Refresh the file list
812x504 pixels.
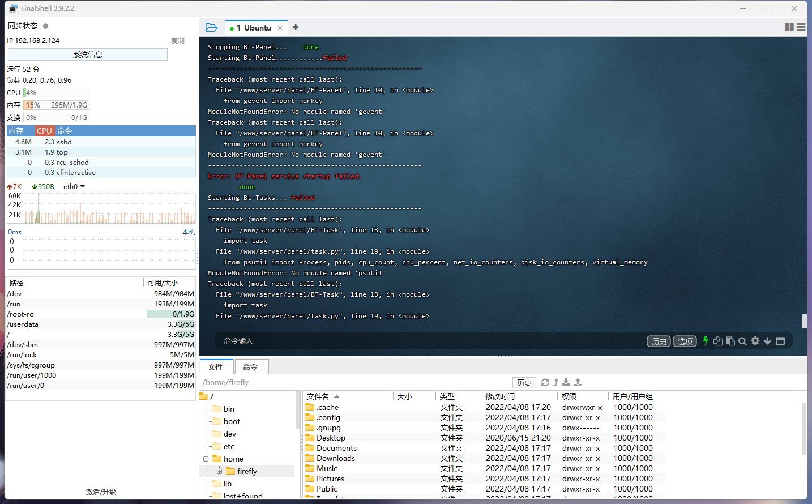click(545, 382)
